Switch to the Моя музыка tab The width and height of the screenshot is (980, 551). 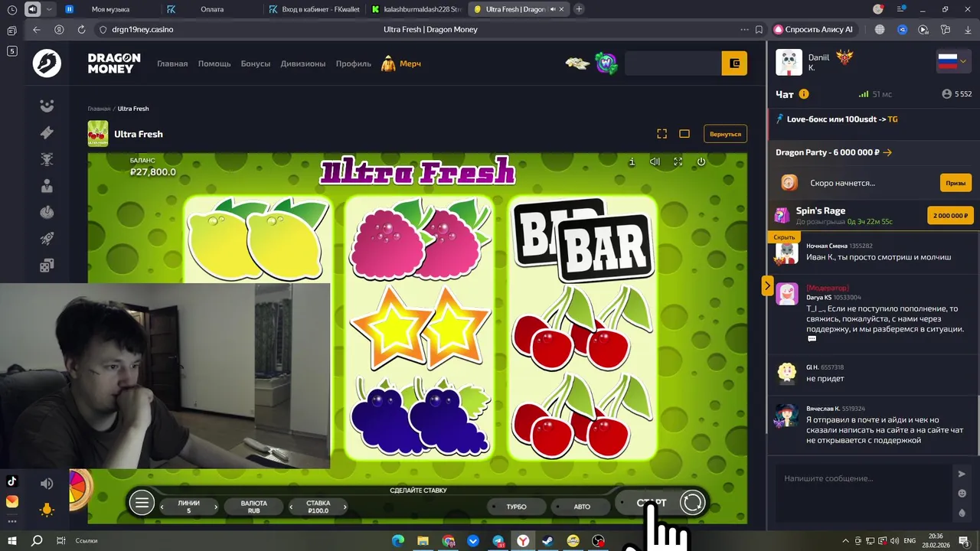coord(110,9)
